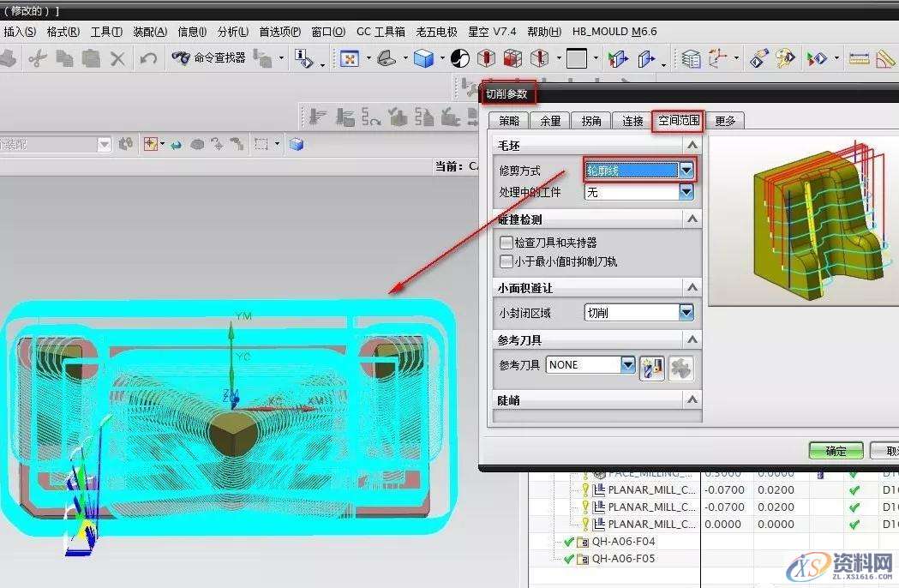Open the 小封闭区域 dropdown showing 切削

686,312
